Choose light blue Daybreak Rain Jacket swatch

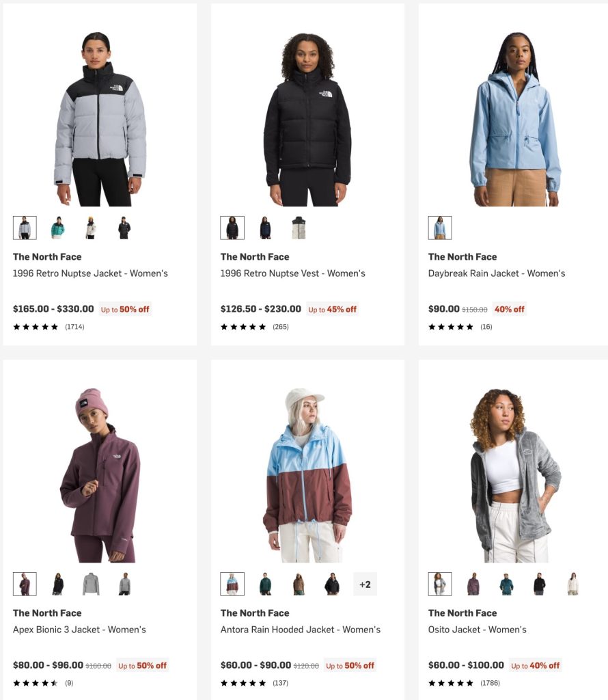pyautogui.click(x=440, y=228)
